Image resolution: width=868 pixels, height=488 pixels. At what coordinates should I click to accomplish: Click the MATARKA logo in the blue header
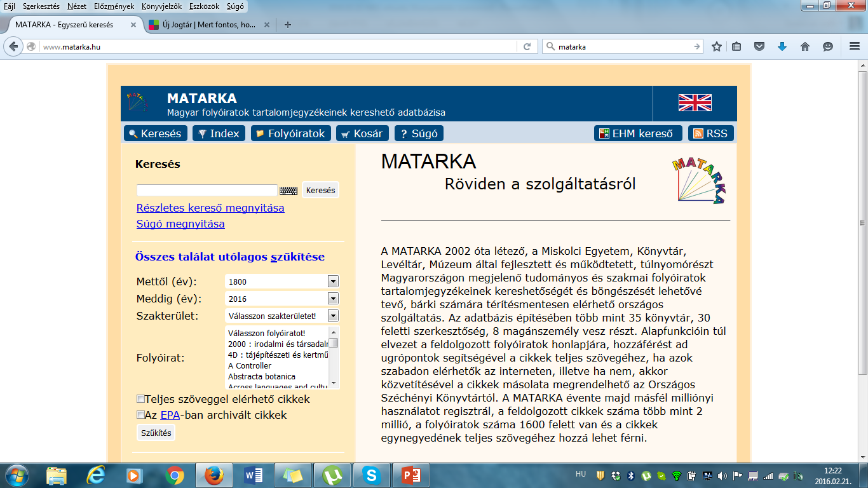[x=137, y=103]
